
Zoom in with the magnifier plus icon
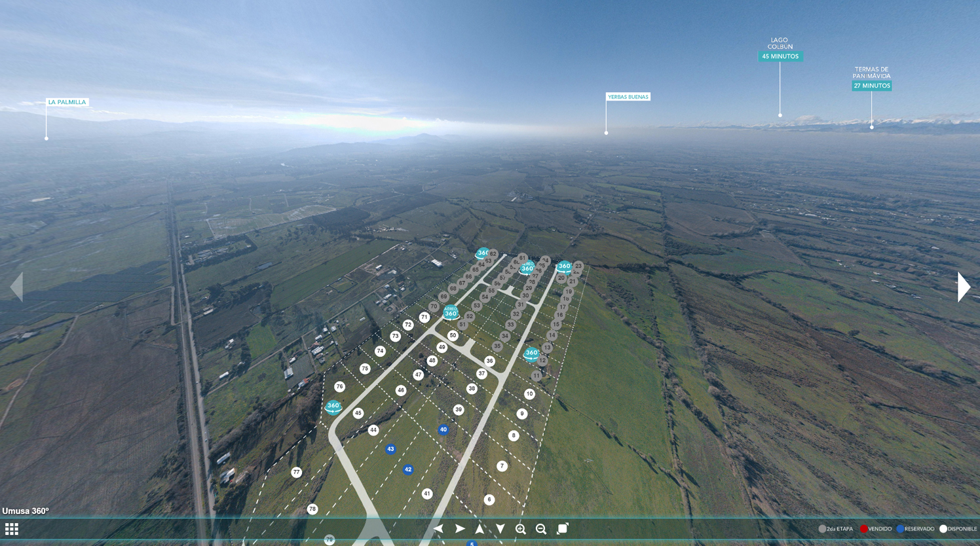point(521,529)
